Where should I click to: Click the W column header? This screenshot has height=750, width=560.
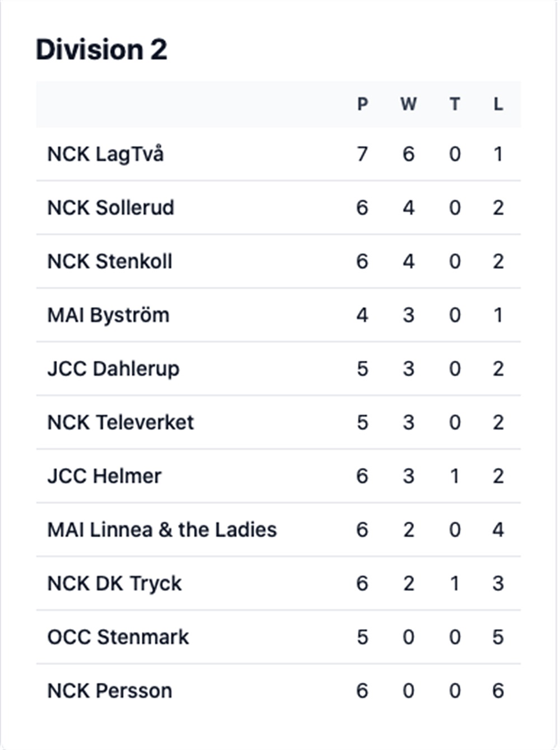click(408, 104)
